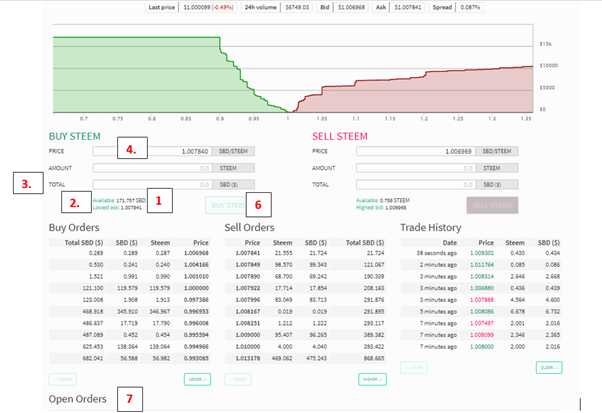Click the Buy Steem price input field
The height and width of the screenshot is (413, 602).
click(152, 151)
